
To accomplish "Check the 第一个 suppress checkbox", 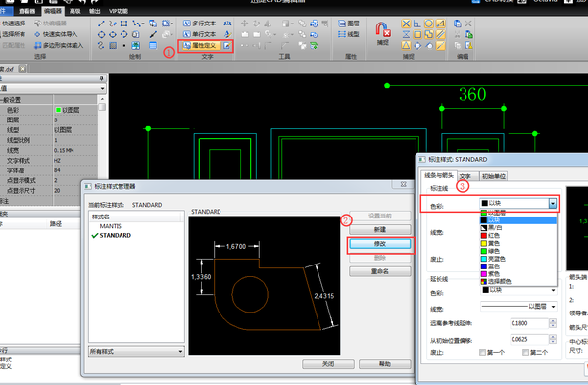I will [x=482, y=352].
